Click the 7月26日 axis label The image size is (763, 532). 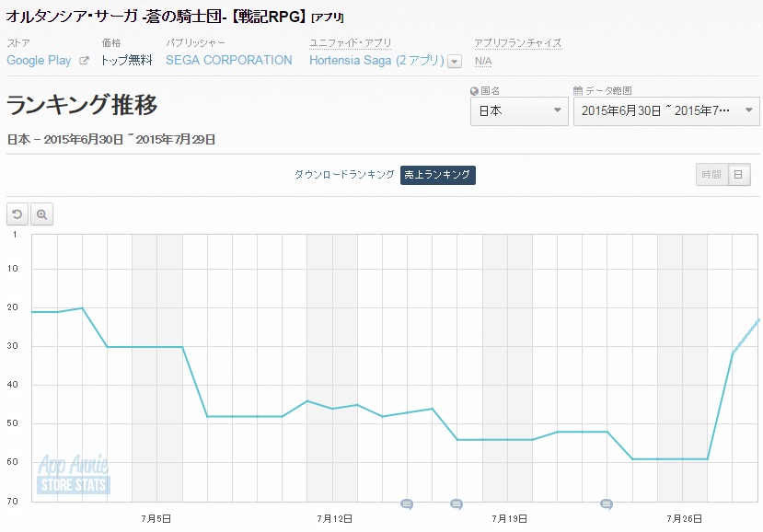[x=684, y=519]
